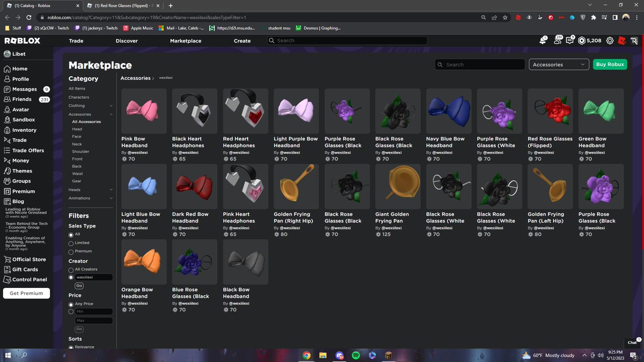Bookmark this page with the star icon

(x=505, y=17)
